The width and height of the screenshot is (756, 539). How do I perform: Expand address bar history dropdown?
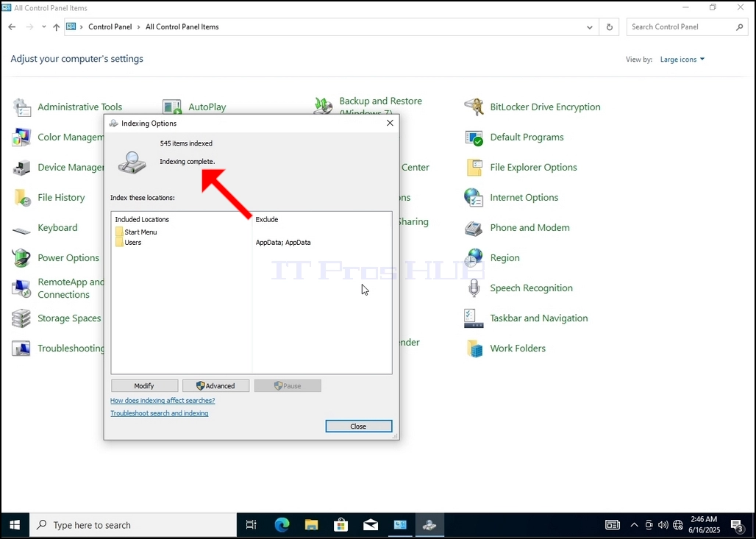tap(590, 27)
